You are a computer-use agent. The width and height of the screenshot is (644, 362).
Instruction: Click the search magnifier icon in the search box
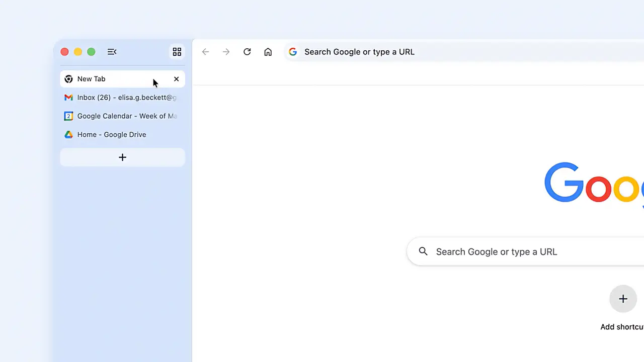click(x=423, y=251)
